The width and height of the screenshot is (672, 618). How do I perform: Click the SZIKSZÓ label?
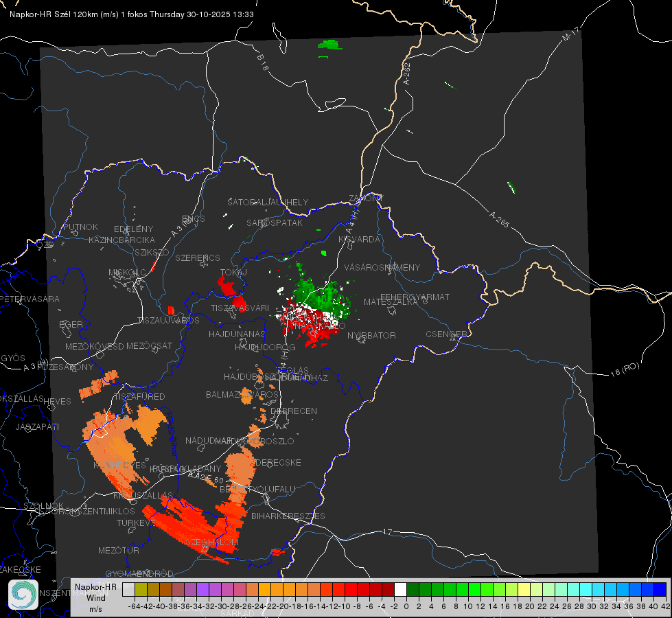pos(152,252)
